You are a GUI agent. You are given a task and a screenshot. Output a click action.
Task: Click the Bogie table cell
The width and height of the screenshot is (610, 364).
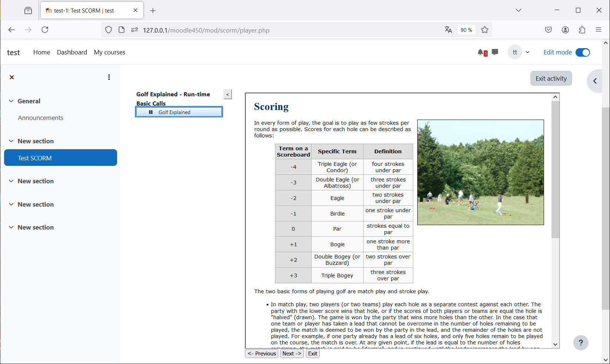coord(338,244)
